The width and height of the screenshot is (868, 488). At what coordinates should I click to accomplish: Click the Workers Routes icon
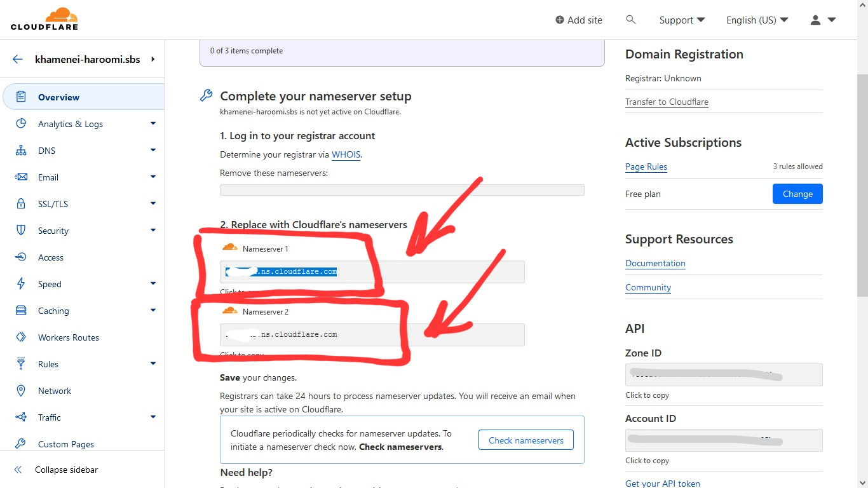(21, 337)
